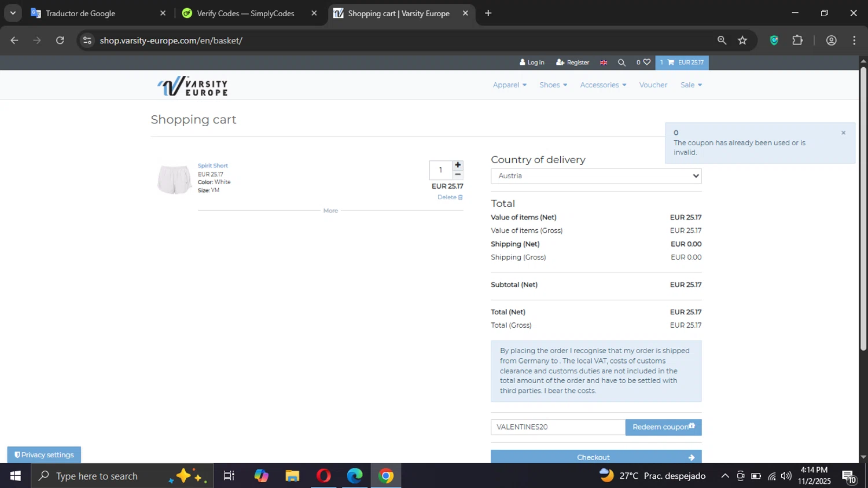The width and height of the screenshot is (868, 488).
Task: Open Microsoft Edge from taskbar
Action: coord(355,476)
